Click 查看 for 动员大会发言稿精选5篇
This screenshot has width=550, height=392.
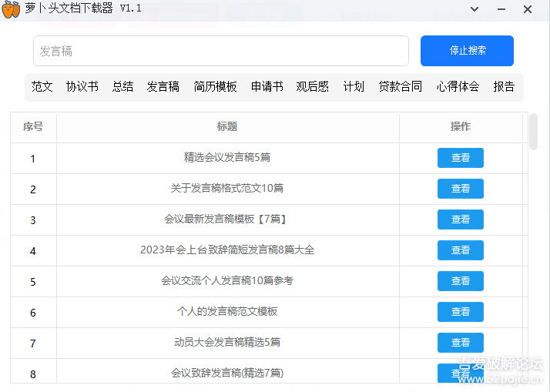[x=460, y=343]
